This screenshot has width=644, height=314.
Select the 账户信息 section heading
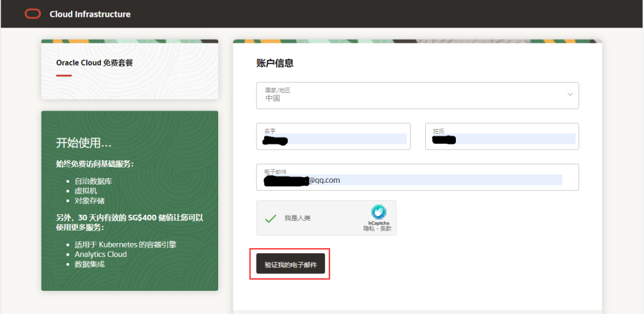275,63
